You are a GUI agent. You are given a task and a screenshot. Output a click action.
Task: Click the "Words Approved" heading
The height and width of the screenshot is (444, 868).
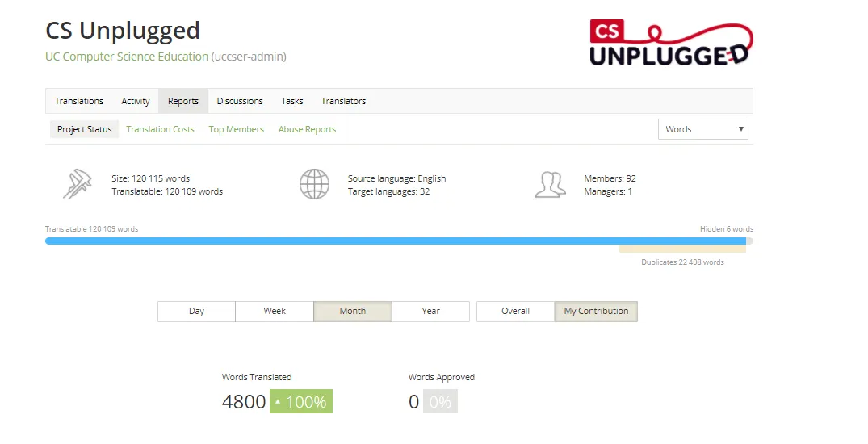pyautogui.click(x=442, y=377)
